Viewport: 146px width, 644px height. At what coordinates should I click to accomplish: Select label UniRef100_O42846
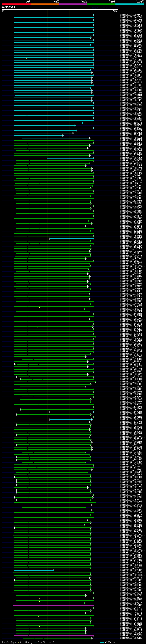[131, 226]
